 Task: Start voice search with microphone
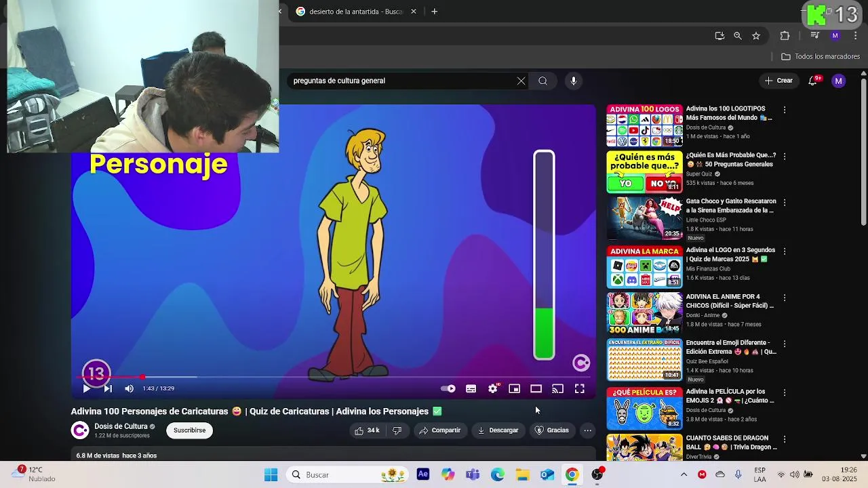pyautogui.click(x=574, y=81)
